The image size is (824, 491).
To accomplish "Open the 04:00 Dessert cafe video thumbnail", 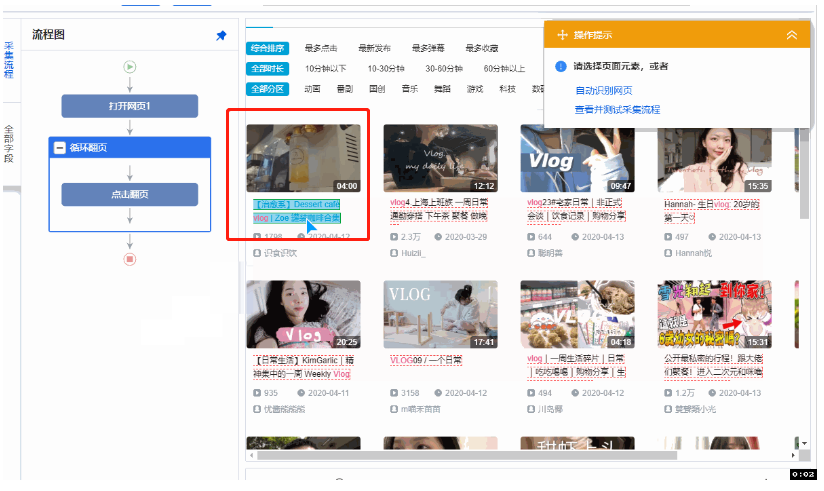I will coord(304,158).
